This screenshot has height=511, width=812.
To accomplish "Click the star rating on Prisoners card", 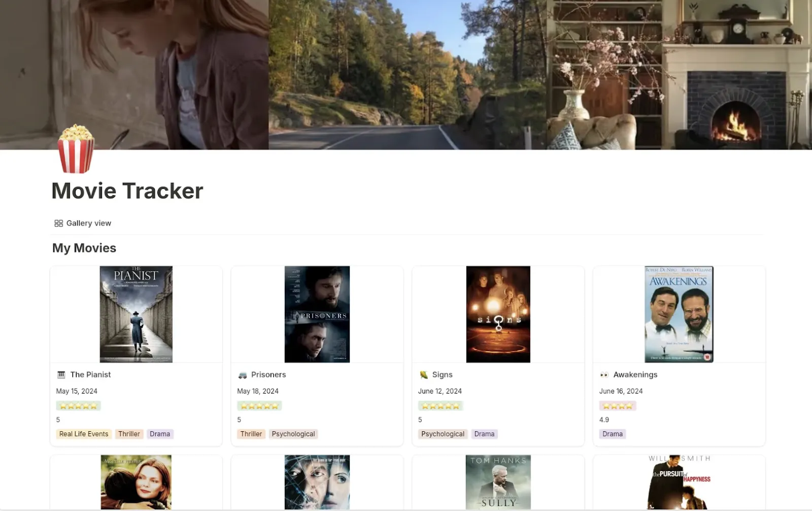I will tap(259, 406).
